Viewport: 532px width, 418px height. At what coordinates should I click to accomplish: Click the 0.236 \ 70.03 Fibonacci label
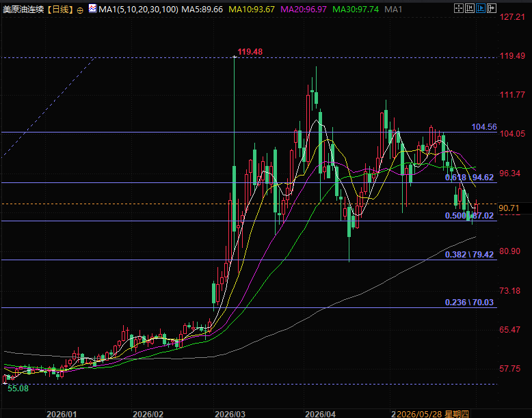(469, 302)
